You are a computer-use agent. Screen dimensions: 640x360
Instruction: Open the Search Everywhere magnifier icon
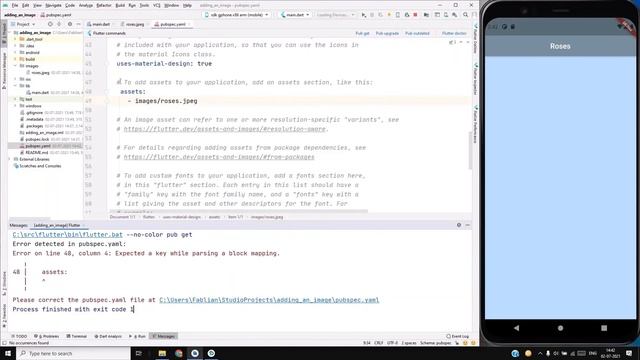point(465,15)
